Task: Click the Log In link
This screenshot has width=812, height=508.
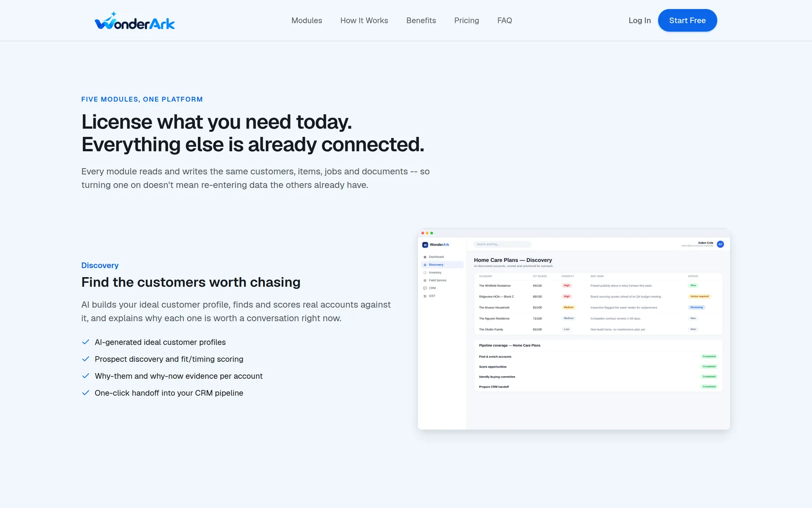Action: click(640, 20)
